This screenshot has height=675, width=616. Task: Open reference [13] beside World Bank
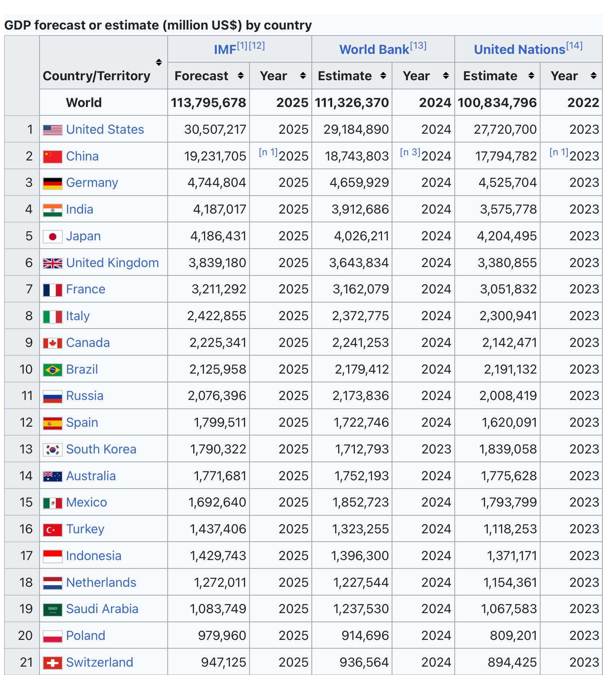[418, 46]
